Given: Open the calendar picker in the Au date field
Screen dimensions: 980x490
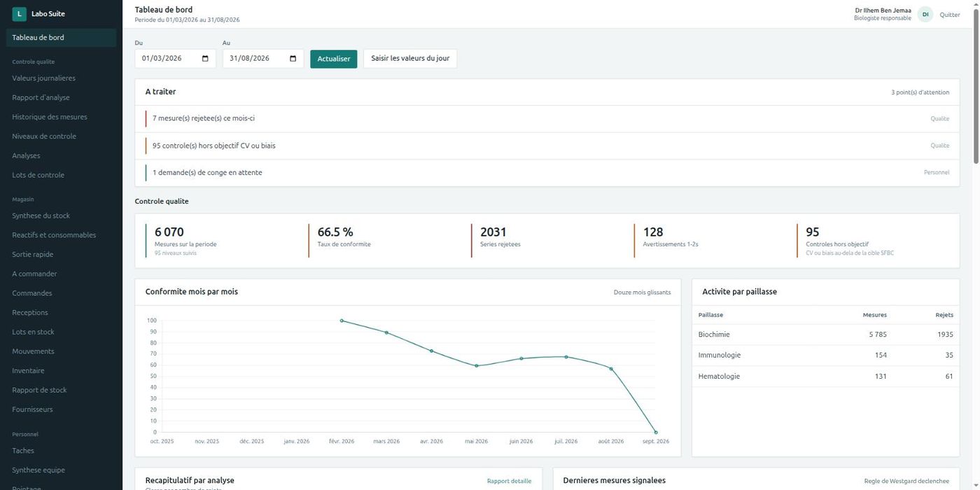Looking at the screenshot, I should [293, 59].
